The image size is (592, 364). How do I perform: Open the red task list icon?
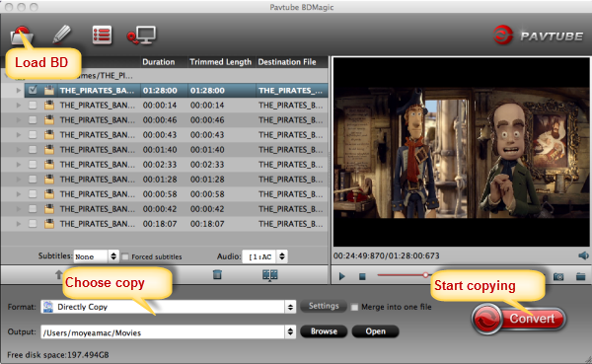102,36
